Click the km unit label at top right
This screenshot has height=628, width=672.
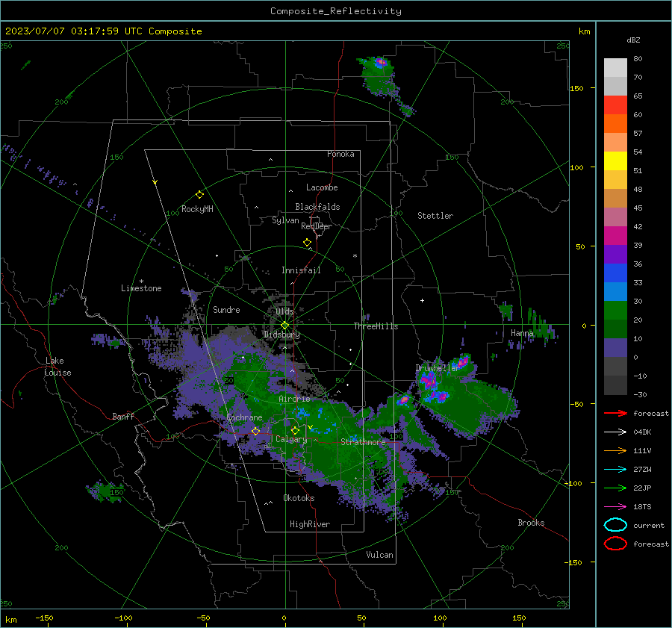pos(584,31)
